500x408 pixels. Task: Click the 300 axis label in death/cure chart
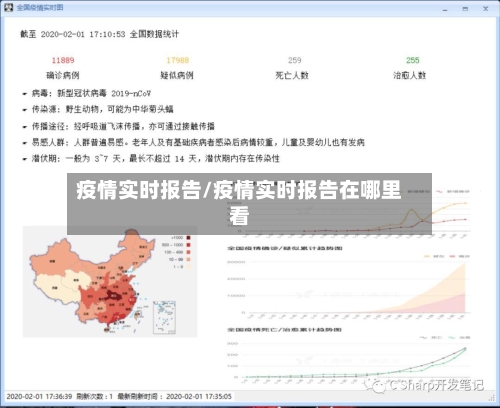point(233,343)
